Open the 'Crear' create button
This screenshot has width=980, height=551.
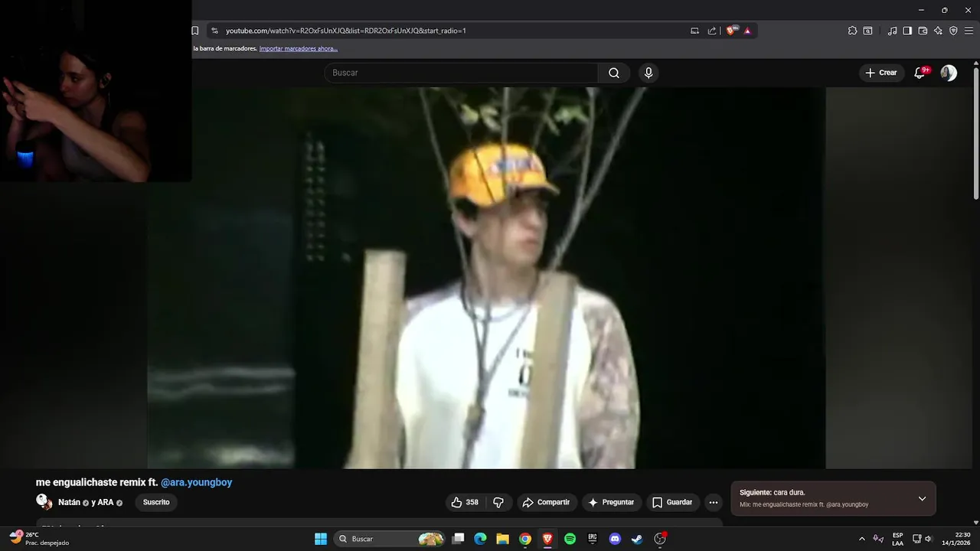881,73
